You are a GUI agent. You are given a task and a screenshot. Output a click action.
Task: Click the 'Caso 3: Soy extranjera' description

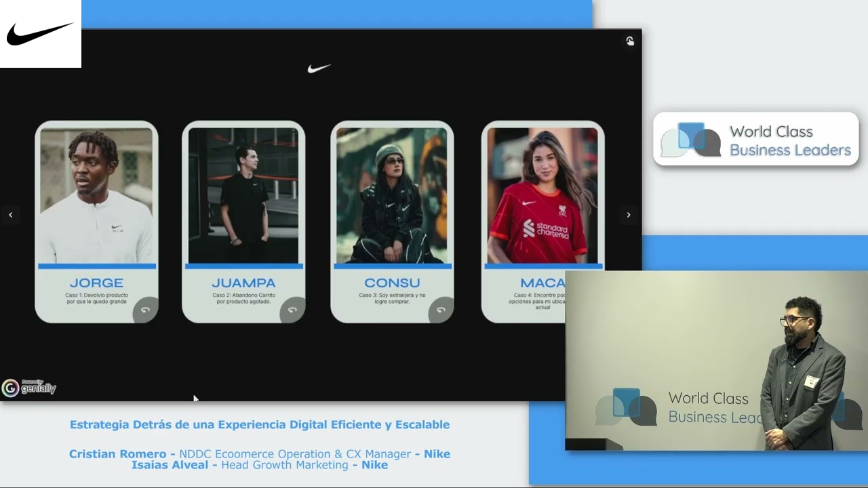(392, 298)
